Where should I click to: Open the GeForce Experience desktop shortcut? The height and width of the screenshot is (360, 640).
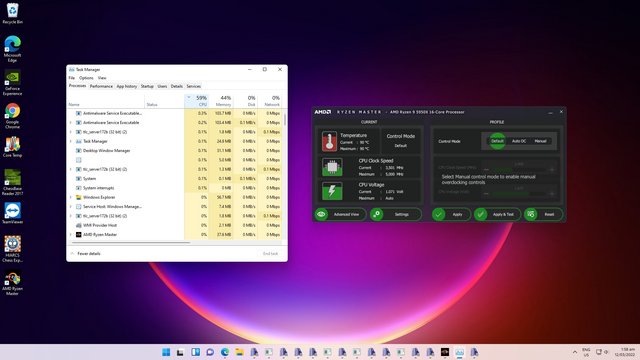(x=12, y=82)
